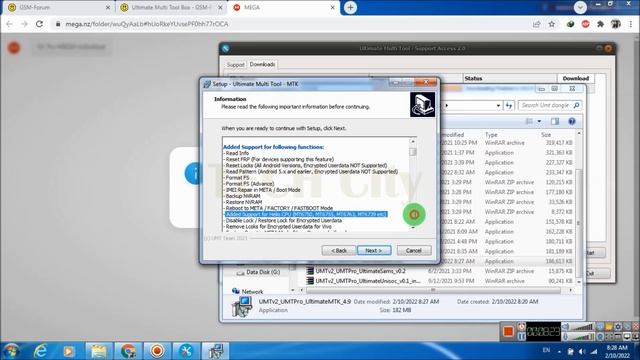Switch to the MEGA browser tab
Image resolution: width=640 pixels, height=360 pixels.
(284, 7)
